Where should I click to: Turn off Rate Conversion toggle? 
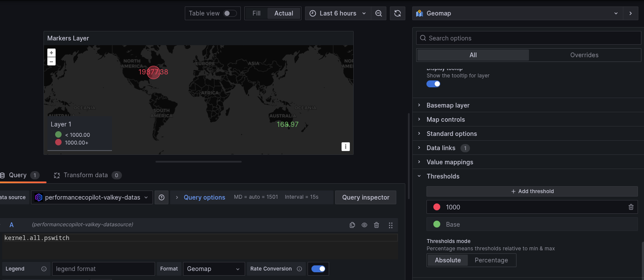click(x=318, y=269)
